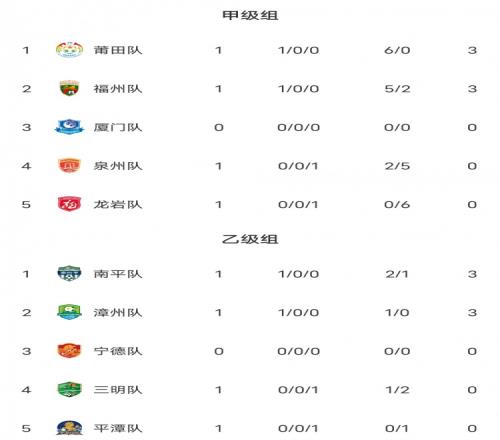Click the 莆田队 team logo
Image resolution: width=500 pixels, height=440 pixels.
[x=69, y=50]
